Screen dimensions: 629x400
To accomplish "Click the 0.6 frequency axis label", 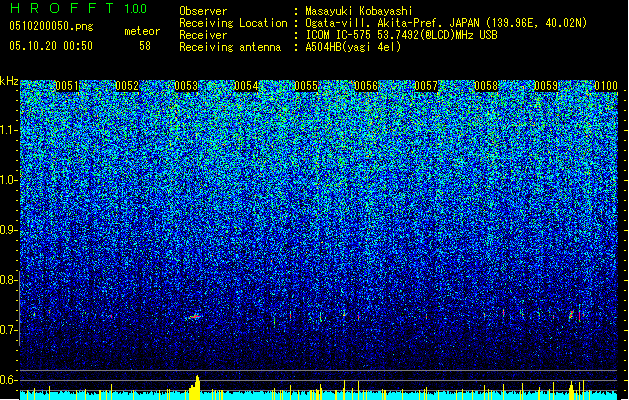I will 8,380.
